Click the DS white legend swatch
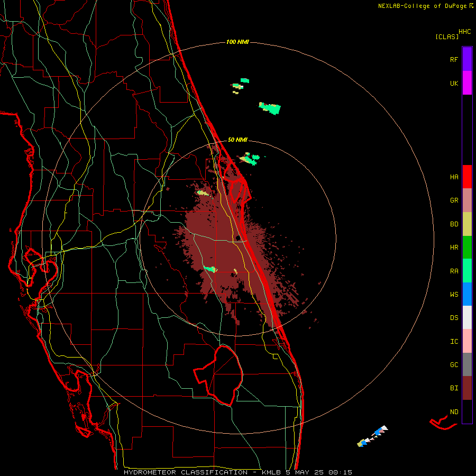 point(467,317)
